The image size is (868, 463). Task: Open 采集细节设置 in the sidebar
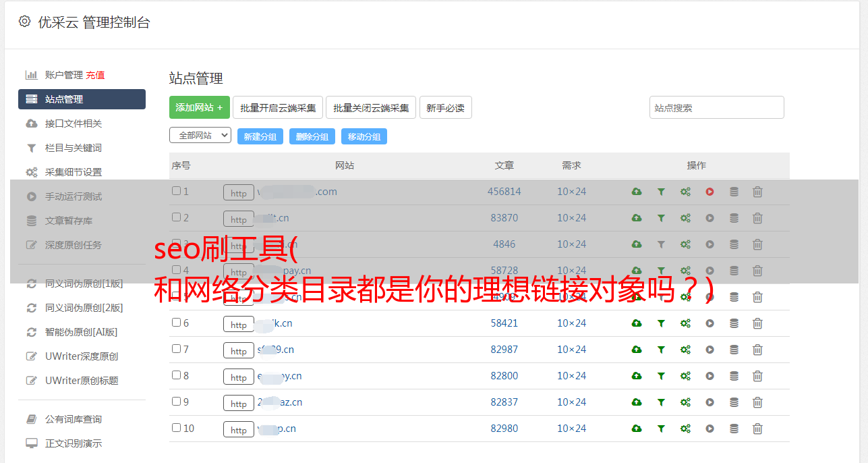74,172
